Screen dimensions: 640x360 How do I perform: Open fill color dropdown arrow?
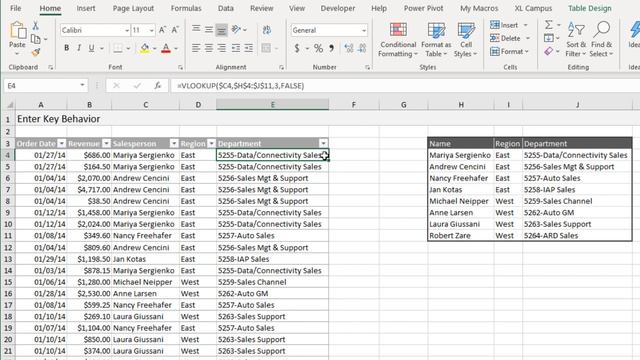coord(155,49)
